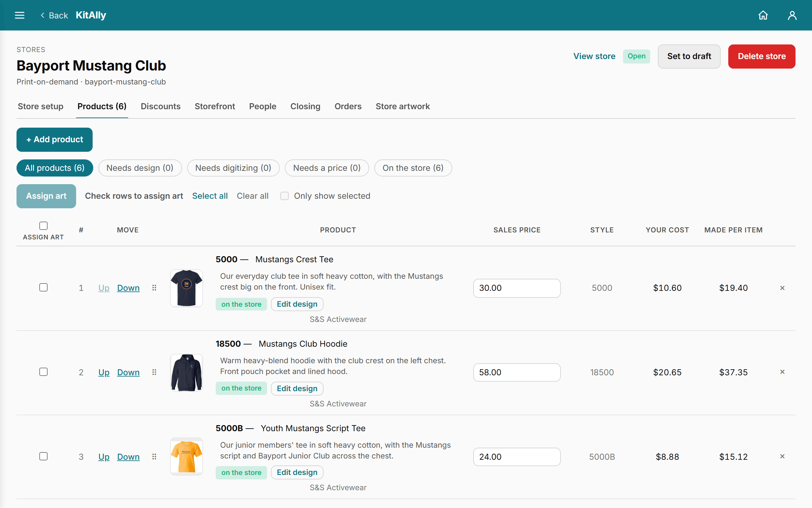Click the Clear all link

252,196
